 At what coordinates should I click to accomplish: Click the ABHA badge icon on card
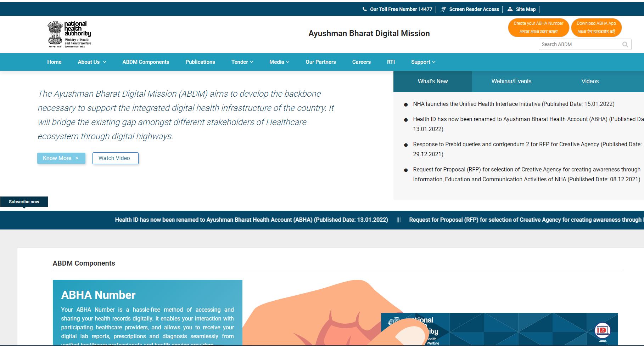[x=603, y=331]
